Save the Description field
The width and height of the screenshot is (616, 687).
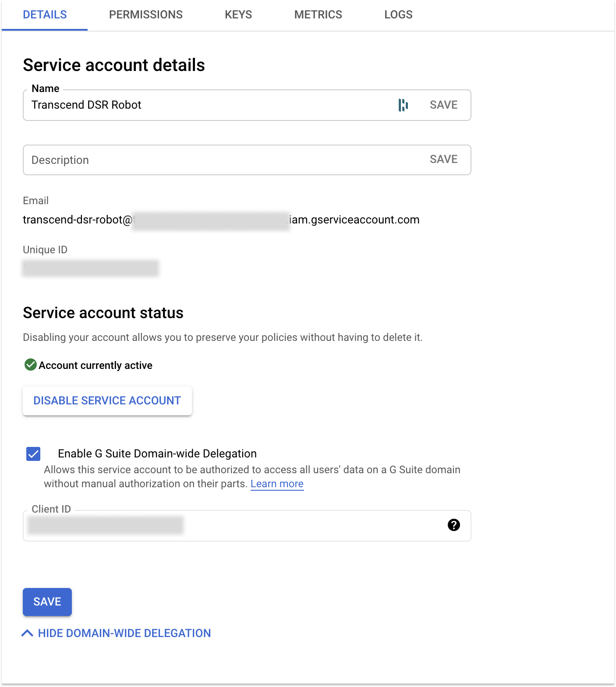(443, 159)
